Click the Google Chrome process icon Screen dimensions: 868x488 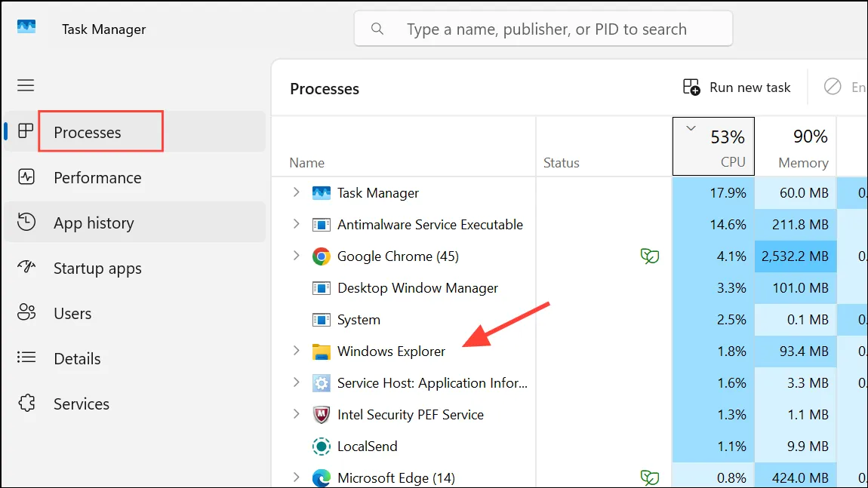[321, 256]
